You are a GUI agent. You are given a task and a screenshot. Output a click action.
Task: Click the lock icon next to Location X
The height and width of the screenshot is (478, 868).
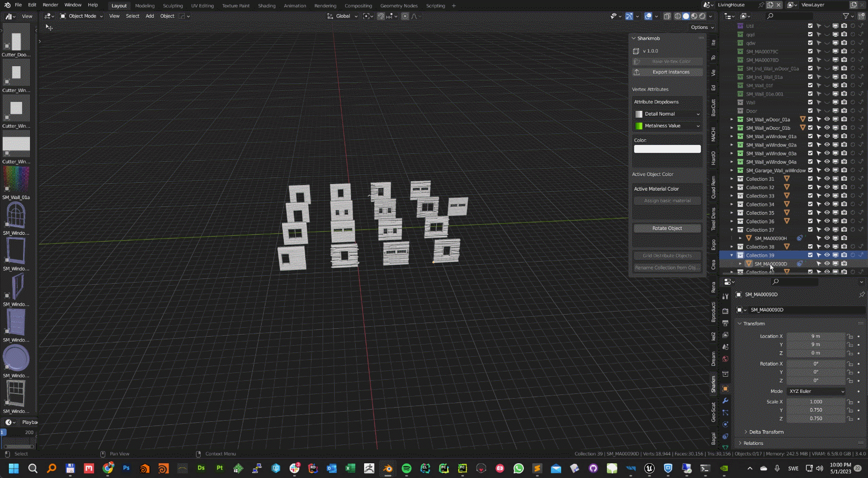pyautogui.click(x=850, y=336)
